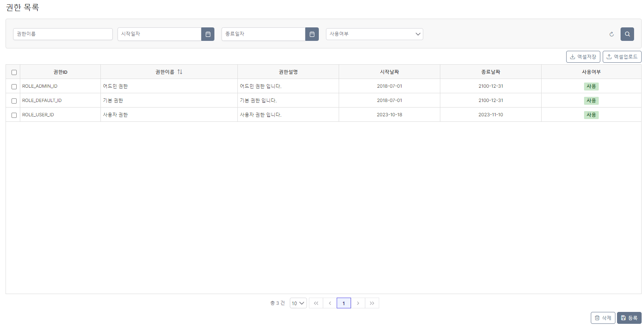
Task: Toggle the select-all header checkbox
Action: (x=14, y=72)
